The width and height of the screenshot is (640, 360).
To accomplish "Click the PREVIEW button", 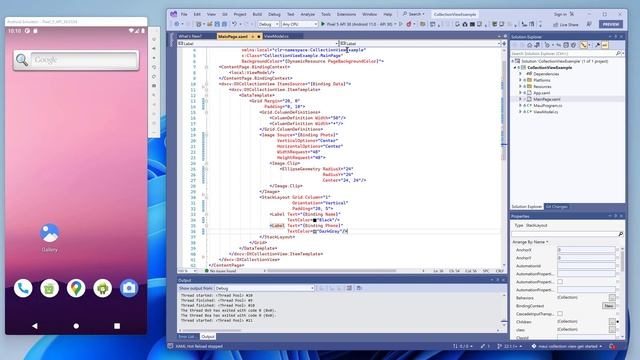I will pyautogui.click(x=611, y=24).
